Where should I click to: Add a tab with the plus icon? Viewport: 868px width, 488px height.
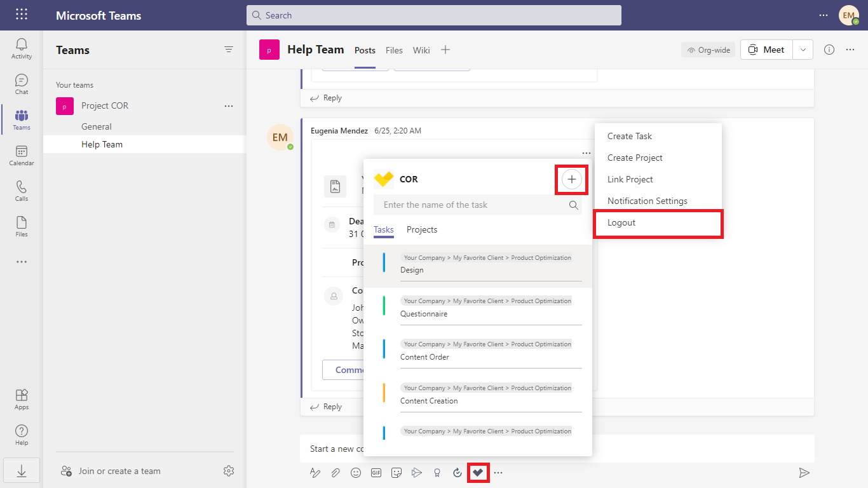(x=445, y=50)
